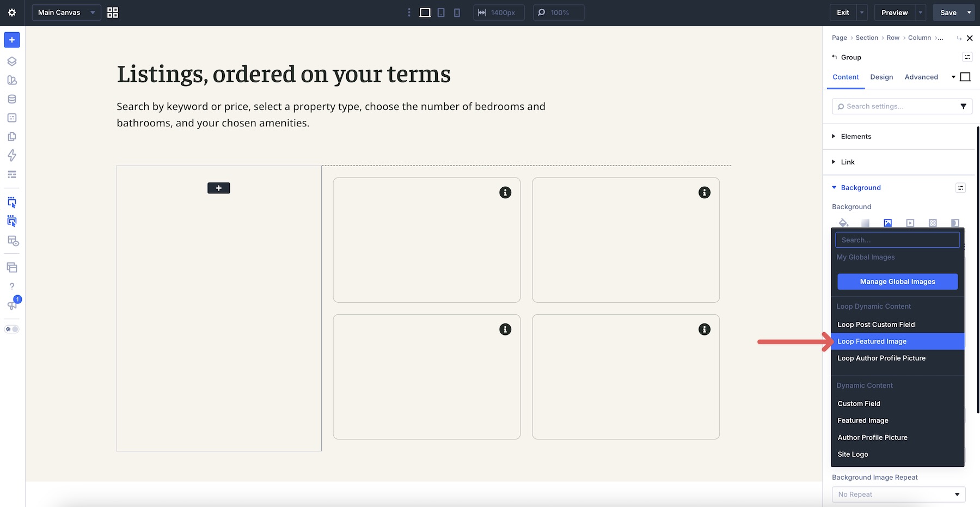Click the Group back arrow icon

835,57
